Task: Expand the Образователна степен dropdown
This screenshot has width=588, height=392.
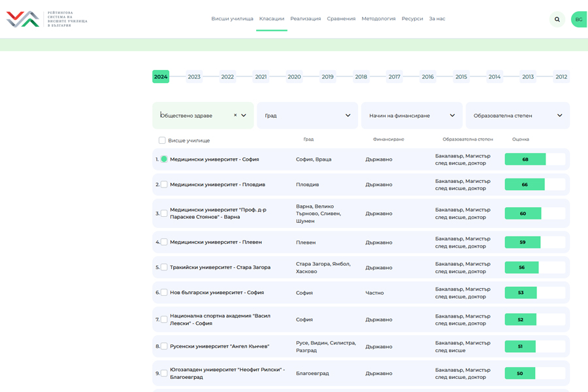Action: 517,116
